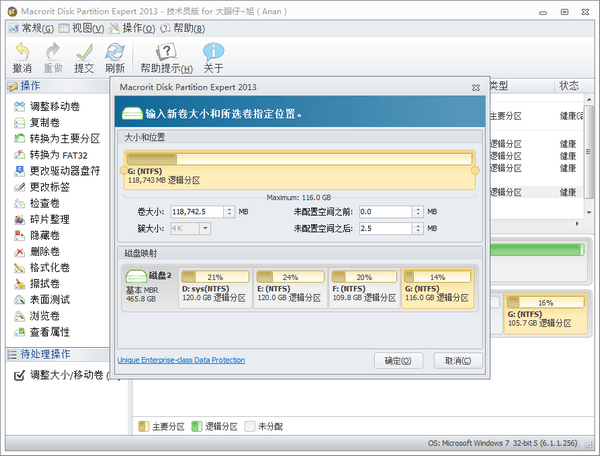600x456 pixels.
Task: Click G: (NTFS) 118,743 MB partition bar
Action: pyautogui.click(x=299, y=170)
